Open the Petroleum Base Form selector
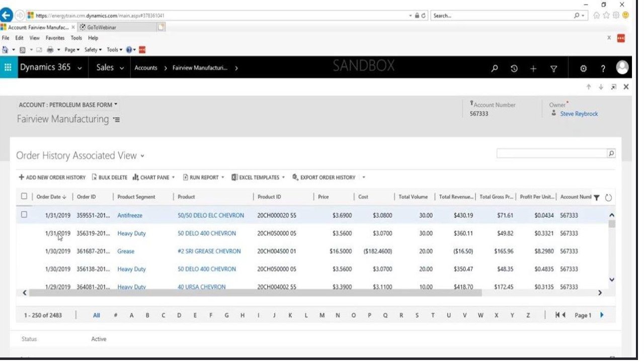 (68, 105)
